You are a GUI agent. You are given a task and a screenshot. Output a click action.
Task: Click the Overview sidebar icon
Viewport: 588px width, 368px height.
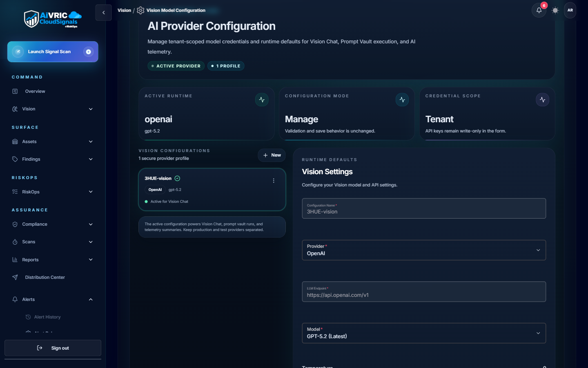[x=15, y=91]
